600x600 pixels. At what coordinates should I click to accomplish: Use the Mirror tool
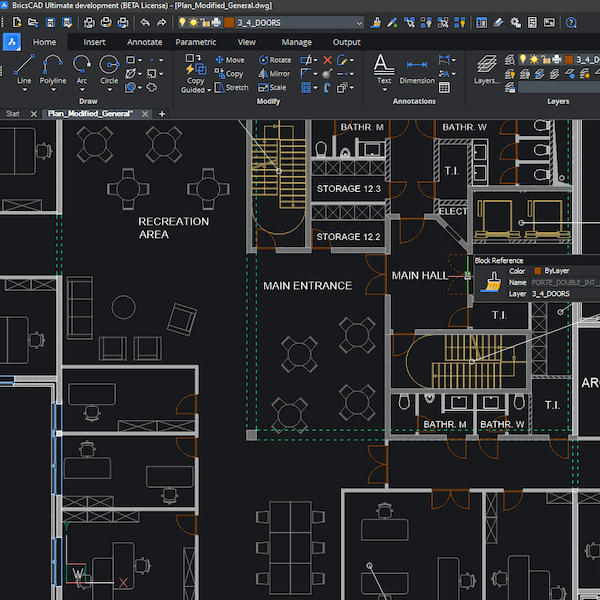[273, 74]
